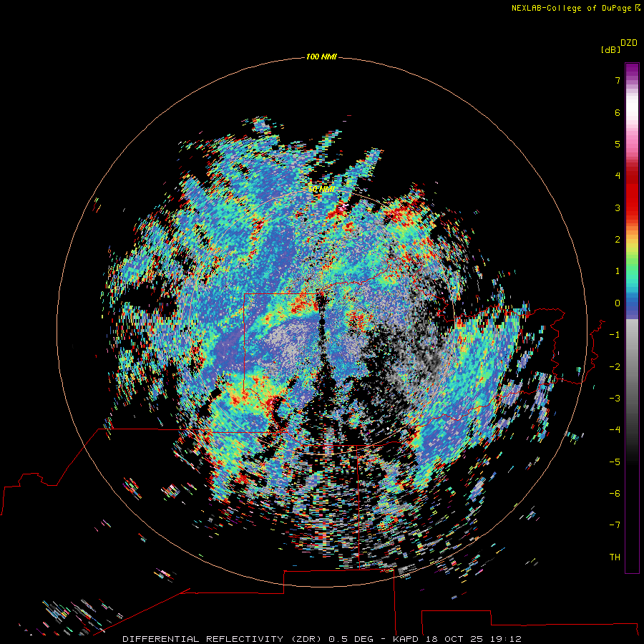This screenshot has height=644, width=644.
Task: Click the TH label on color scale
Action: (615, 557)
